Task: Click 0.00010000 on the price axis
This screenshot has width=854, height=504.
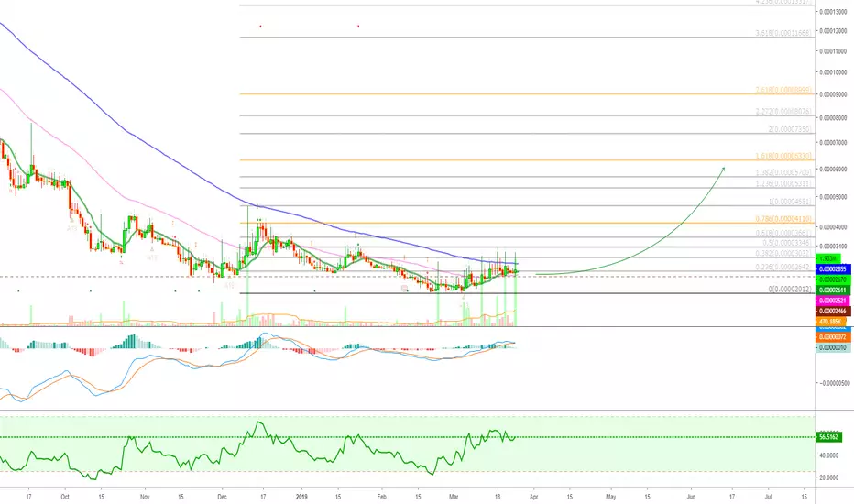Action: click(x=833, y=72)
